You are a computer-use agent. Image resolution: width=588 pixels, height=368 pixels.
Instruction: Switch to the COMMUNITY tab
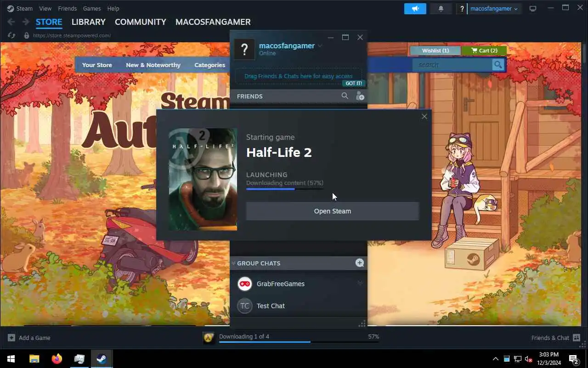pos(140,22)
